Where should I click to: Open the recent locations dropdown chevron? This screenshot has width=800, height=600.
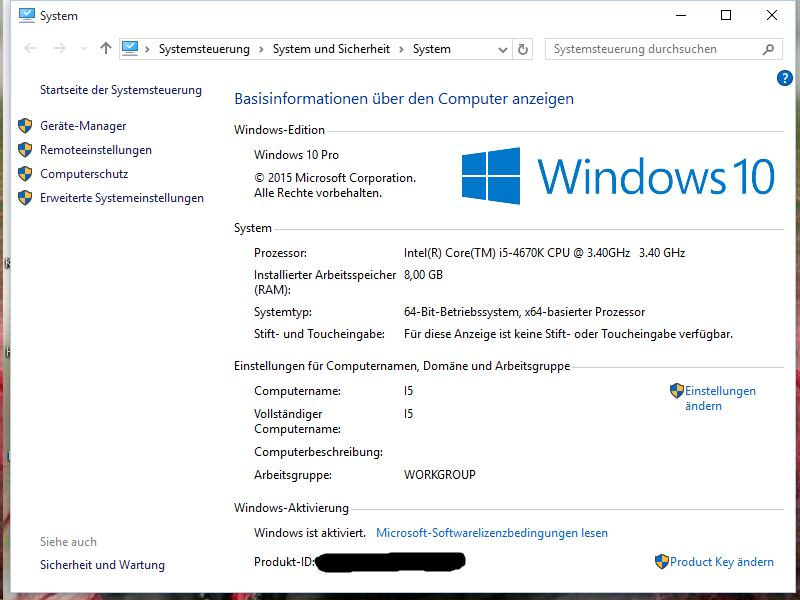click(83, 49)
